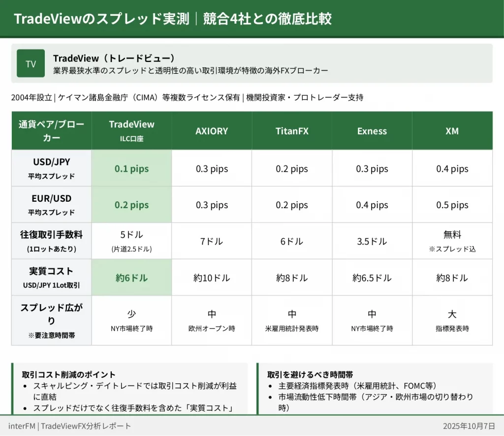
Task: Click TradeView's 5ドル commission cell
Action: (x=131, y=241)
